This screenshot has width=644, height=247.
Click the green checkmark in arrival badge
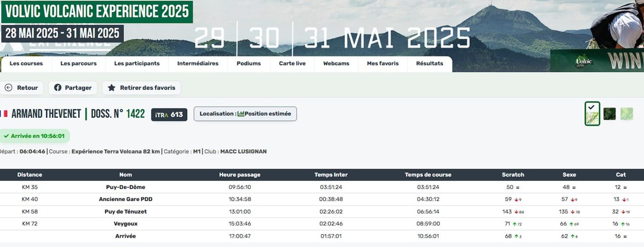(x=6, y=136)
